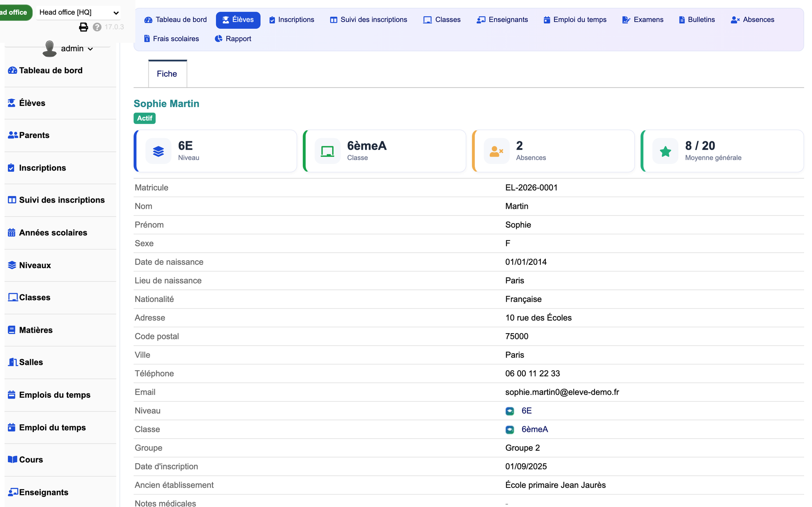
Task: Click the sidebar Matières book icon
Action: click(x=12, y=330)
